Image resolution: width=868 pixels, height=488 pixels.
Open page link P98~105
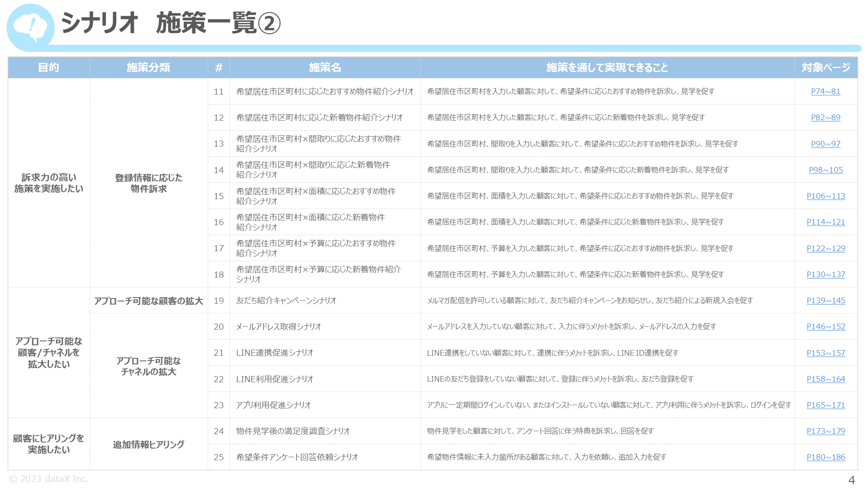click(x=825, y=170)
